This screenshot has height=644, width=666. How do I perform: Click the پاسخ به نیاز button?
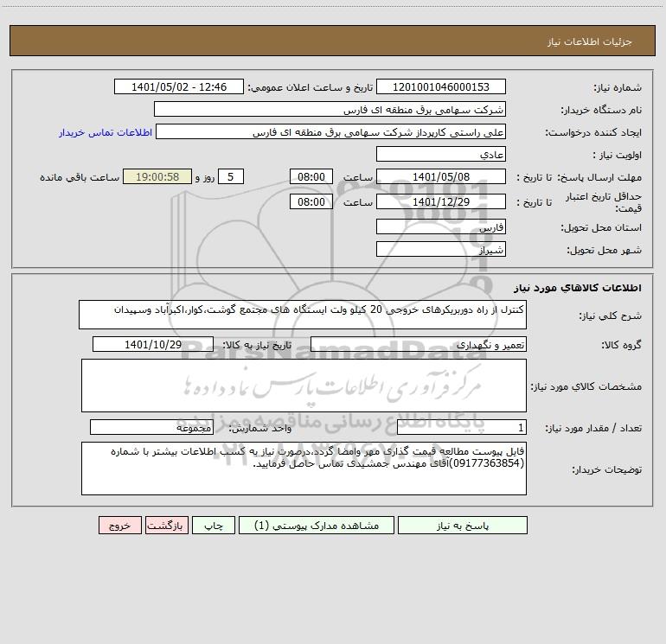(x=463, y=526)
